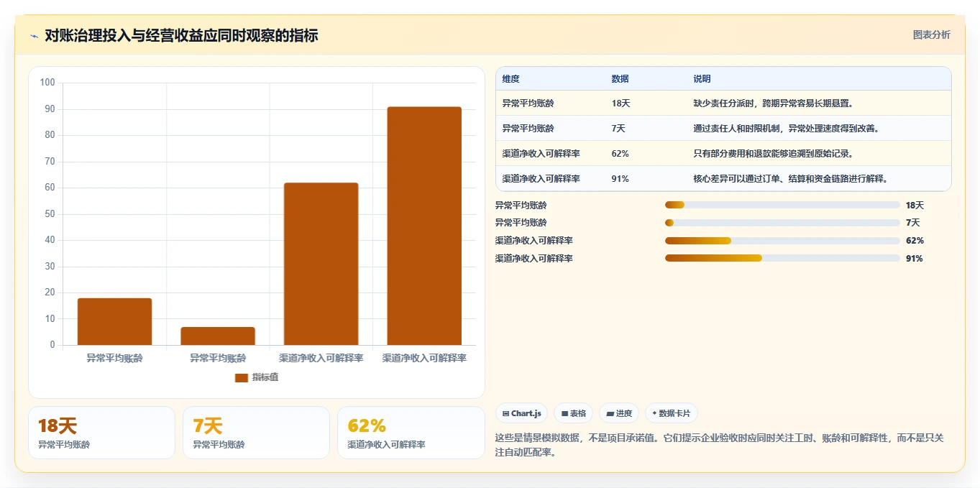This screenshot has width=980, height=488.
Task: Select the 18天 data card
Action: [x=101, y=433]
